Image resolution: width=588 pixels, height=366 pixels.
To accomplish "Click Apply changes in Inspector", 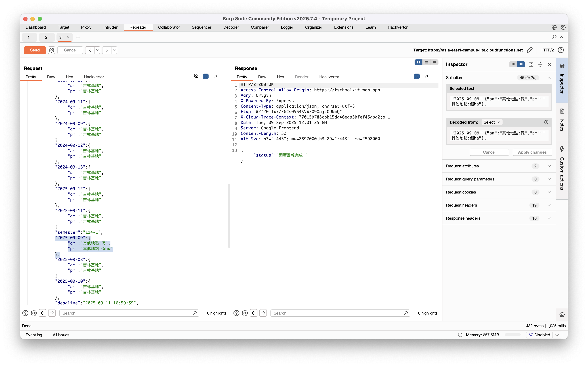I will (x=532, y=152).
